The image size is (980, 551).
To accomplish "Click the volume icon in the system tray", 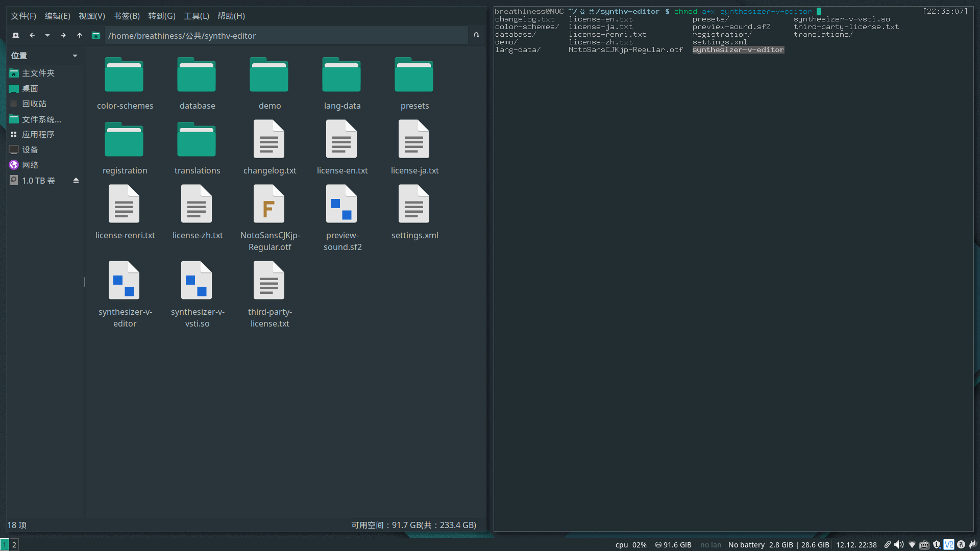I will click(x=899, y=544).
